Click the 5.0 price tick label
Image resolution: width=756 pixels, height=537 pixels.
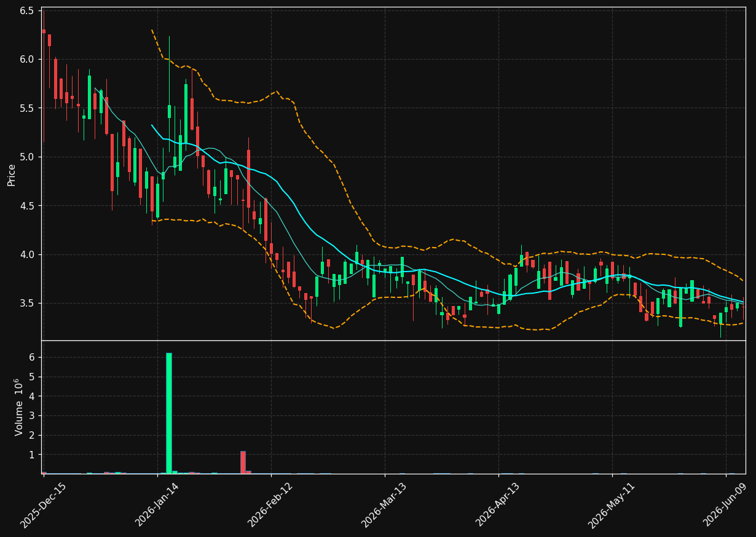[26, 157]
